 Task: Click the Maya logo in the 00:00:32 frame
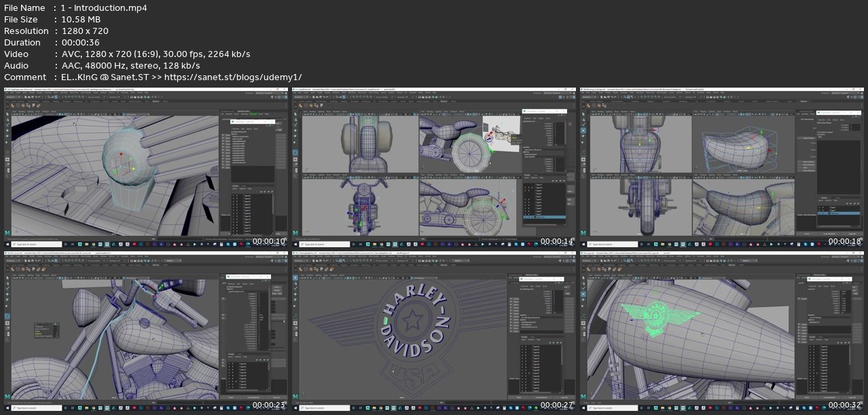coord(583,397)
